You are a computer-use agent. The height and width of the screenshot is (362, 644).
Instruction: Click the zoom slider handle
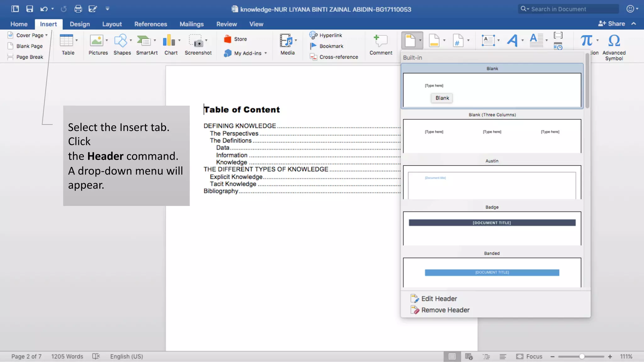[582, 356]
